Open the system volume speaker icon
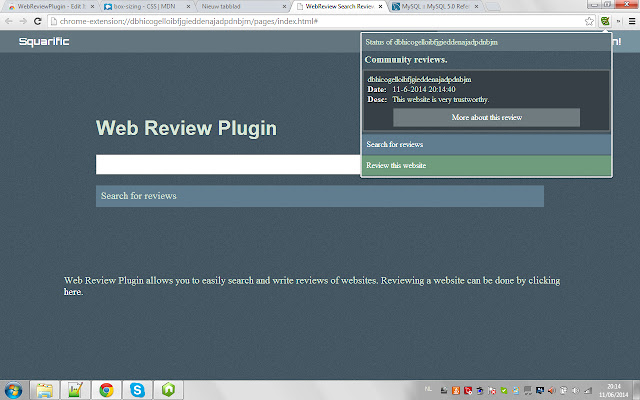Viewport: 640px width, 400px height. (576, 391)
